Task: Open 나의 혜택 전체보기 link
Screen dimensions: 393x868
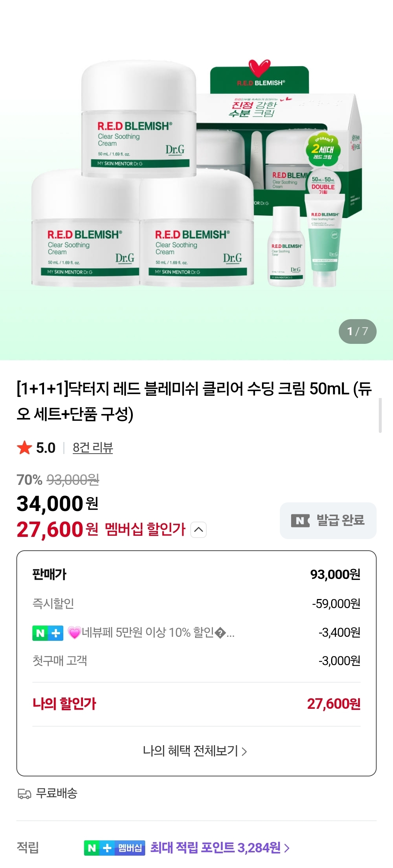Action: 195,751
